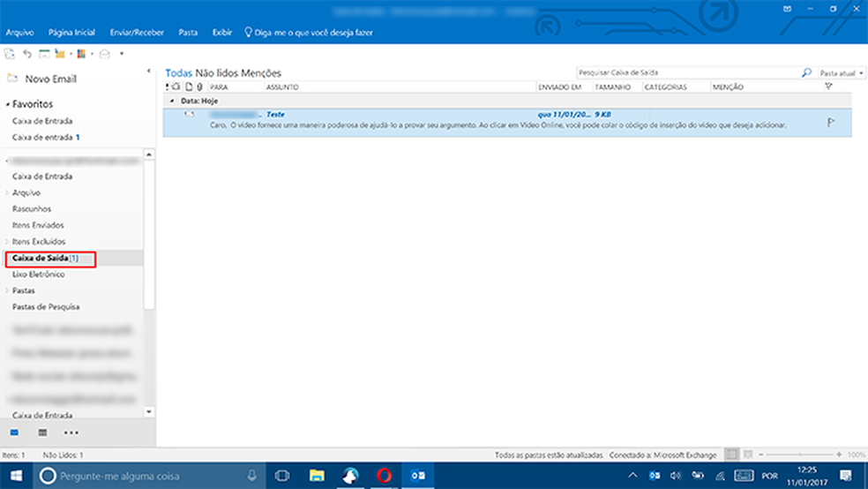Screen dimensions: 868x489
Task: Click the Novo Email envelope icon
Action: (12, 79)
